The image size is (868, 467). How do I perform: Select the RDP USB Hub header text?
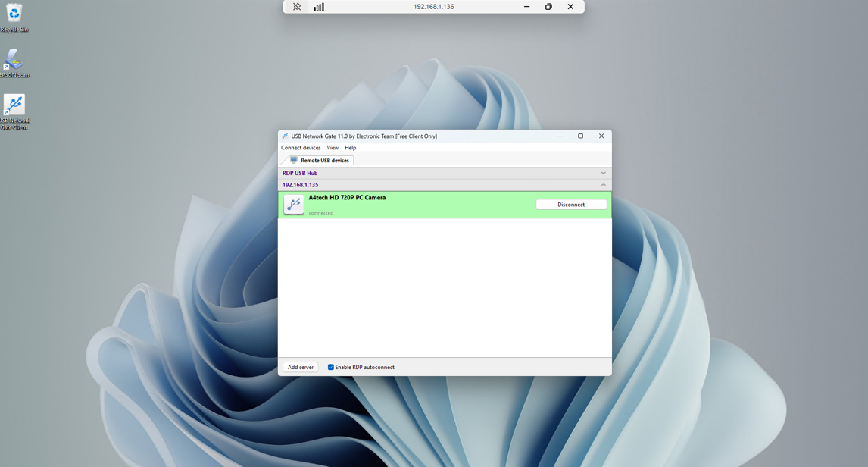pos(299,173)
